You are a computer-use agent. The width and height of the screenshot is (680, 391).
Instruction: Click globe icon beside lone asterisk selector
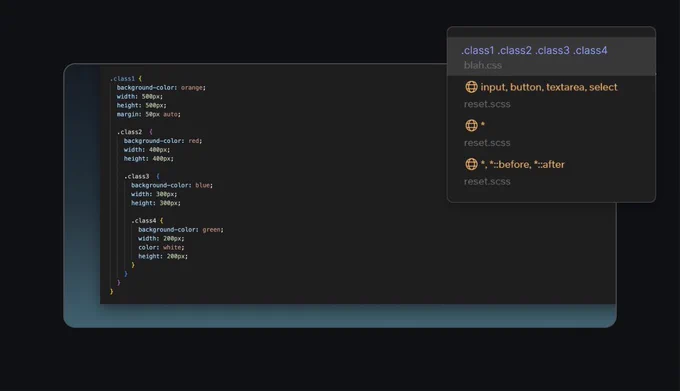coord(471,125)
